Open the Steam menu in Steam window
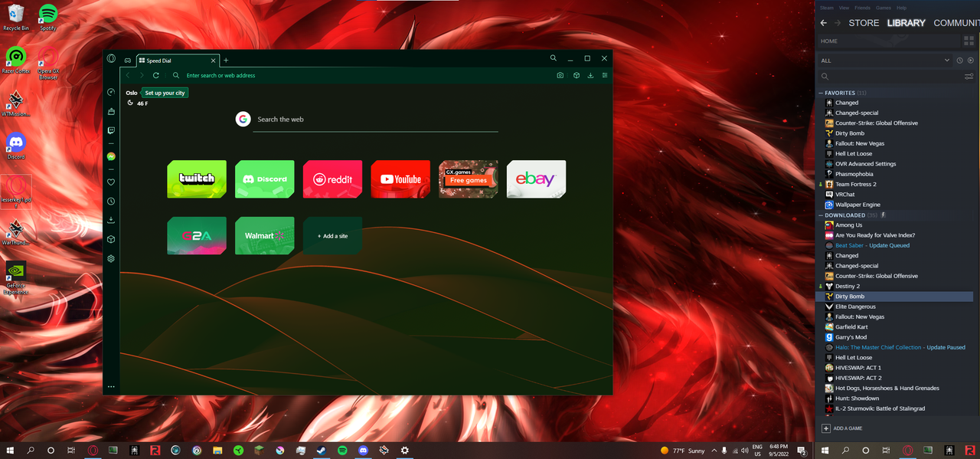980x459 pixels. pyautogui.click(x=826, y=8)
